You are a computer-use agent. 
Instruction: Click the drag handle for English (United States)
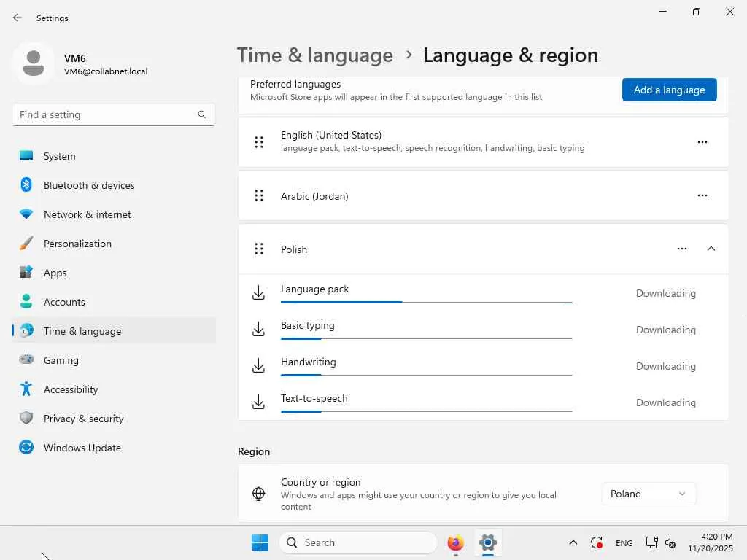coord(259,142)
